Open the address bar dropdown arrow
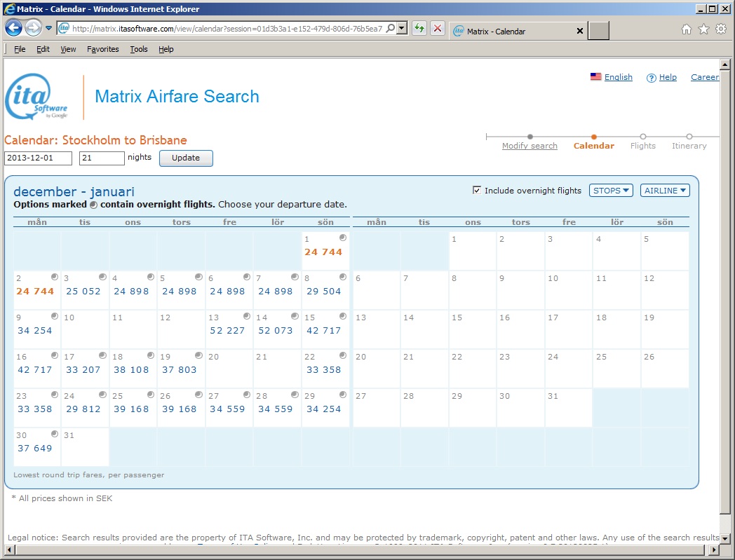The width and height of the screenshot is (735, 560). (401, 29)
